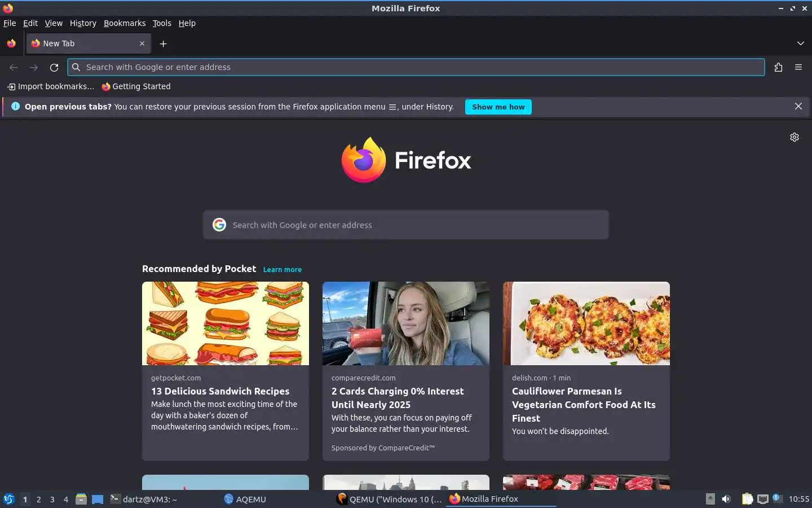This screenshot has height=508, width=812.
Task: Open new tab personalize gear icon
Action: click(795, 137)
